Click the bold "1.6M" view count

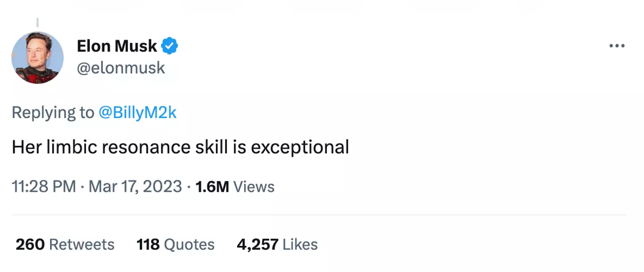[212, 187]
